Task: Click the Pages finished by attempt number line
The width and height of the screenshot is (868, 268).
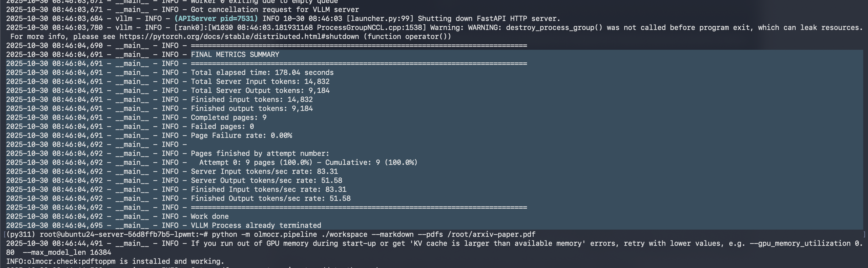Action: coord(260,153)
